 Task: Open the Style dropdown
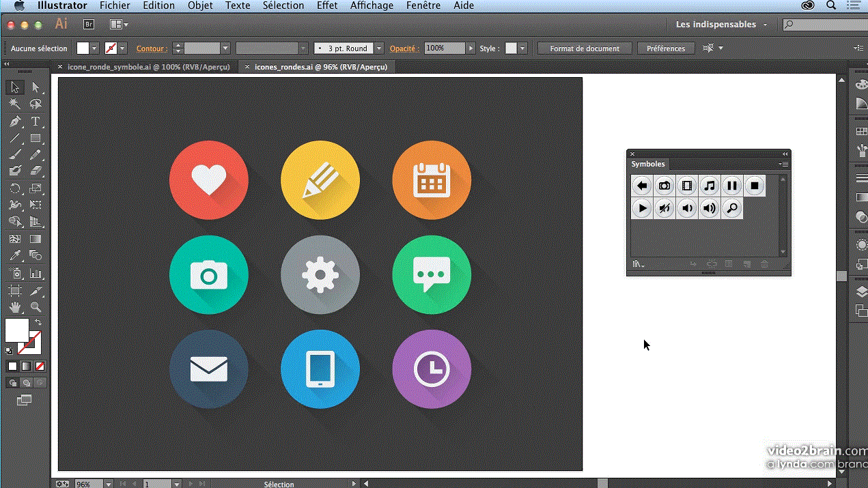(522, 48)
